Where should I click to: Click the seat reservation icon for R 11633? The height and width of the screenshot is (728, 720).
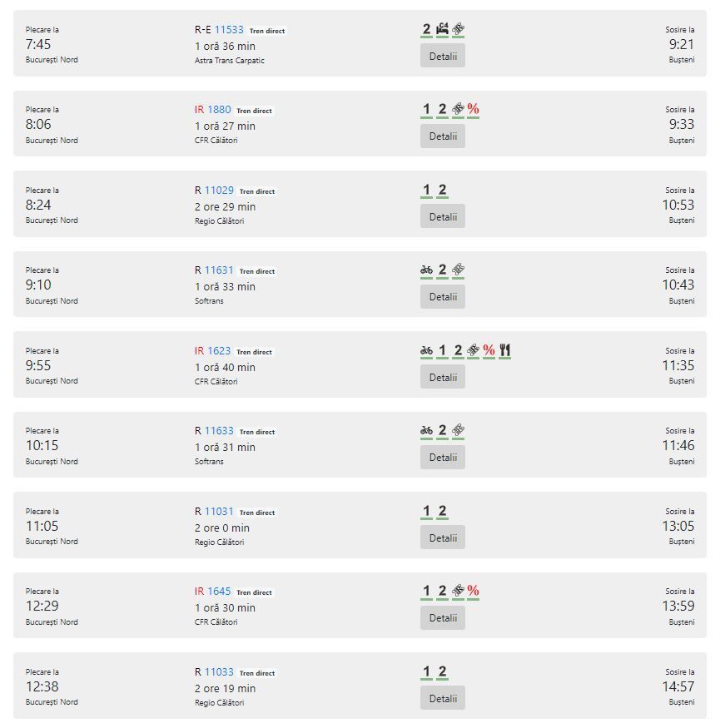(458, 430)
